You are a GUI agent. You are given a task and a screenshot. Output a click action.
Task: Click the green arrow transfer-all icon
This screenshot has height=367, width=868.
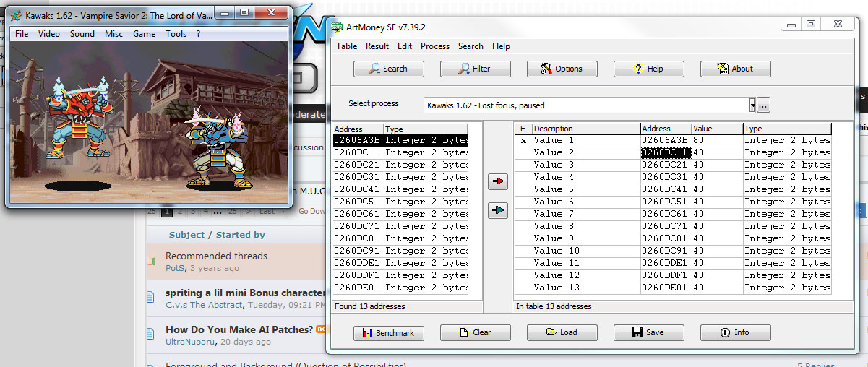498,210
